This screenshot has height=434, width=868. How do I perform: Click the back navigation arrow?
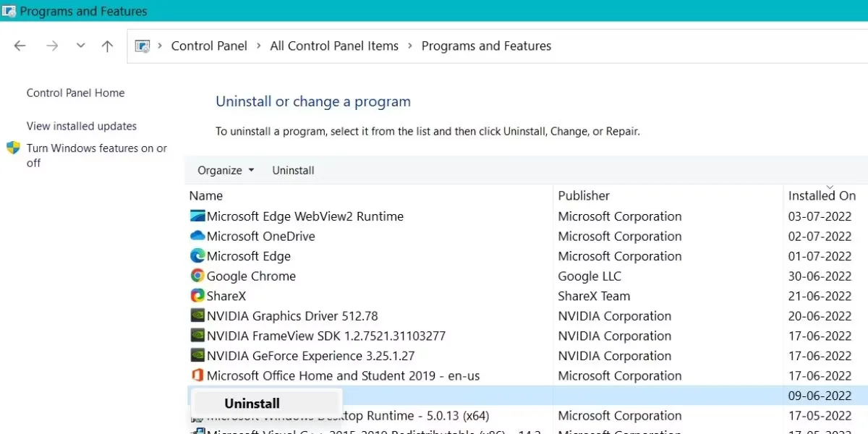[x=20, y=45]
